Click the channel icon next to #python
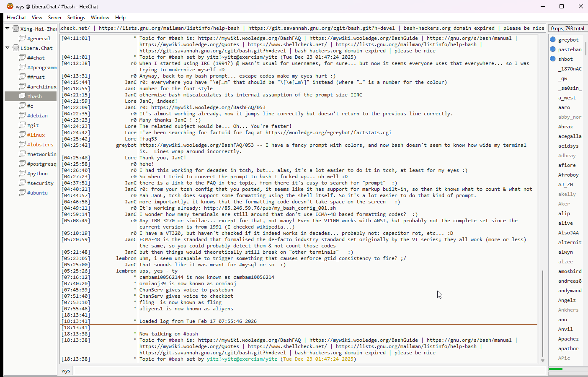This screenshot has width=588, height=377. coord(22,173)
